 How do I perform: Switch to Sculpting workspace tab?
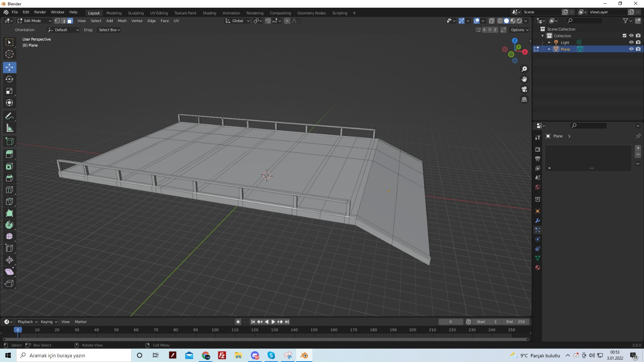[136, 13]
